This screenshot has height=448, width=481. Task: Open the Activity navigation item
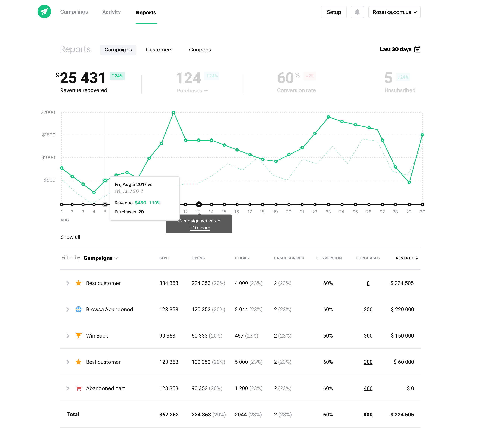point(111,12)
